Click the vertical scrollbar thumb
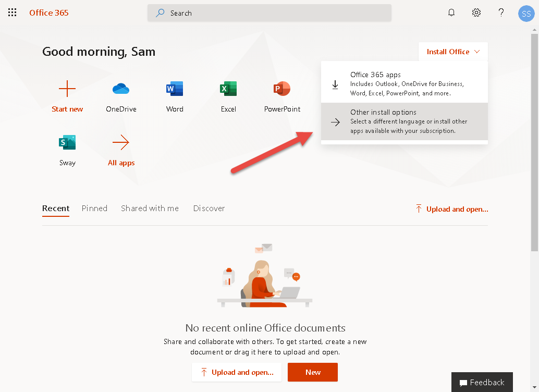The width and height of the screenshot is (539, 392). [534, 143]
